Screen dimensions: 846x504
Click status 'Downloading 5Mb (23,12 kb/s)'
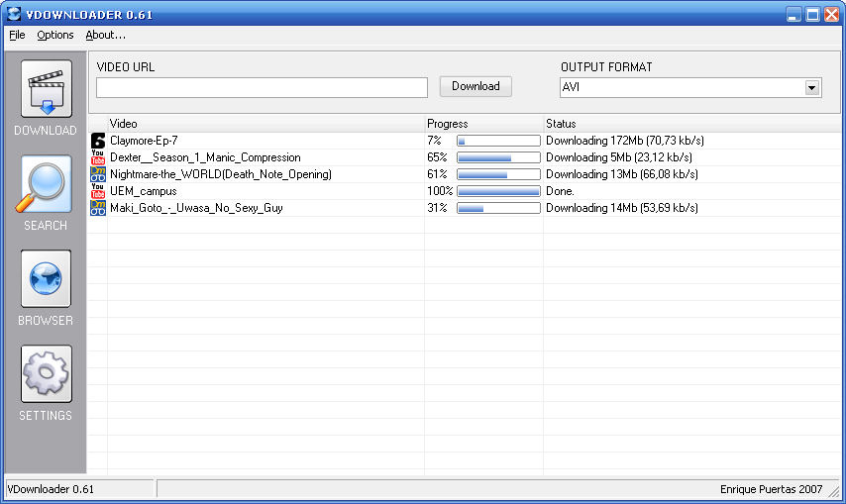pyautogui.click(x=619, y=157)
